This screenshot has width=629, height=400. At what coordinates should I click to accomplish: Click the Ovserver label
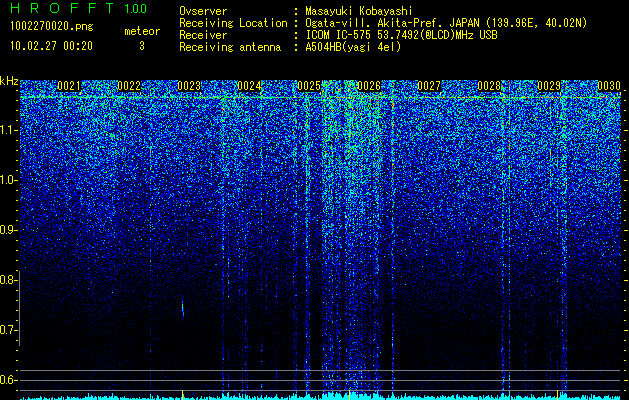click(x=203, y=11)
